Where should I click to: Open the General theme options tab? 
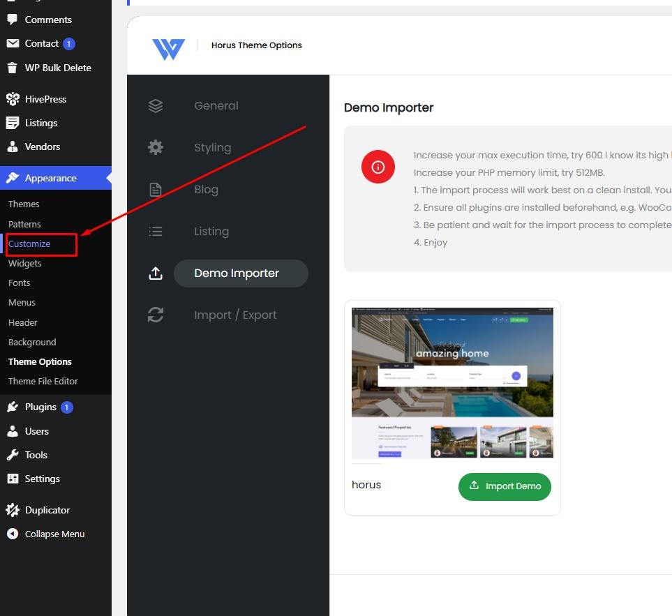[216, 106]
